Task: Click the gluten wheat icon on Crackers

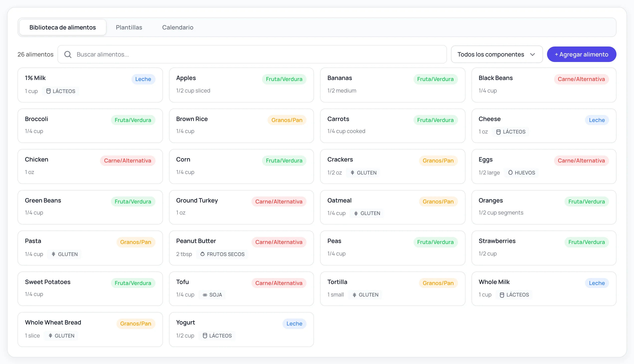Action: tap(352, 172)
